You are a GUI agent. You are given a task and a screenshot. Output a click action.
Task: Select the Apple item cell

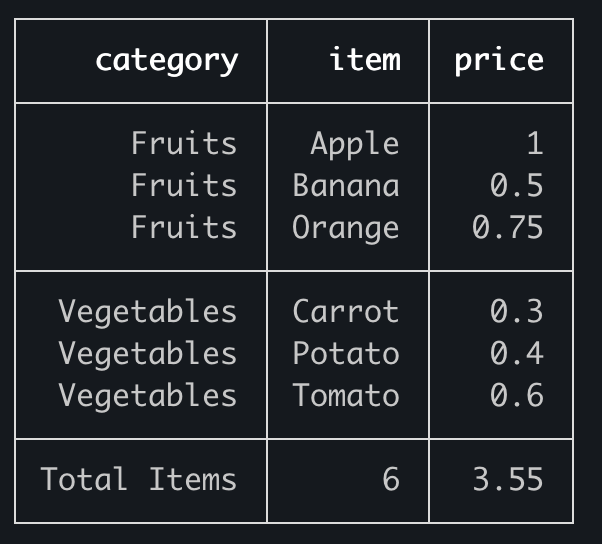click(354, 144)
